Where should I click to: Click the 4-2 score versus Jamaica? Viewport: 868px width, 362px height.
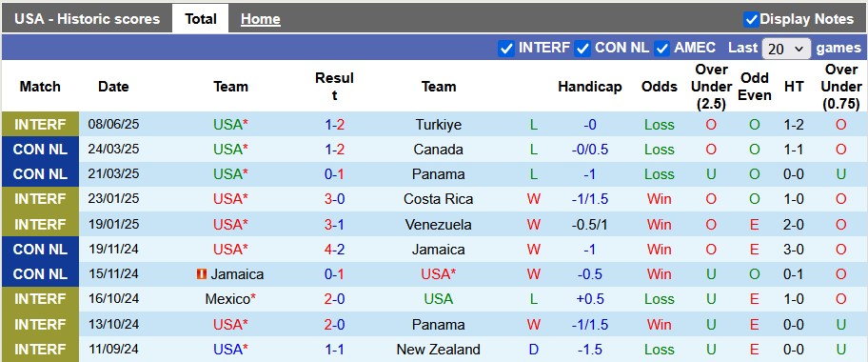pos(334,250)
